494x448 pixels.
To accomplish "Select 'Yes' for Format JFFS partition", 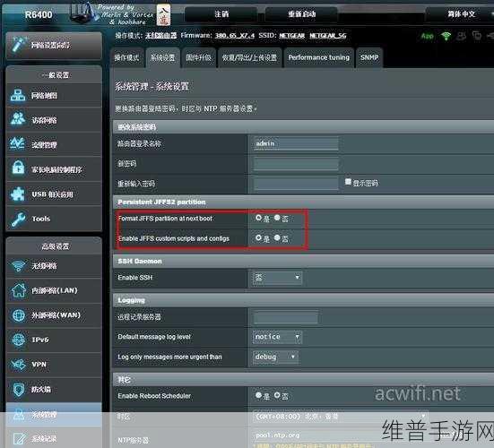I will (x=259, y=218).
